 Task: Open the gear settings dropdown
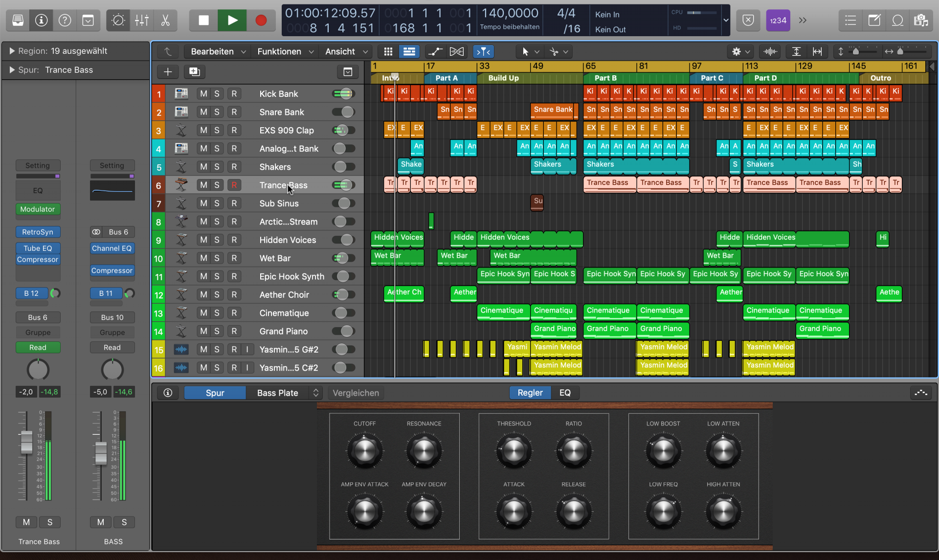pyautogui.click(x=740, y=51)
